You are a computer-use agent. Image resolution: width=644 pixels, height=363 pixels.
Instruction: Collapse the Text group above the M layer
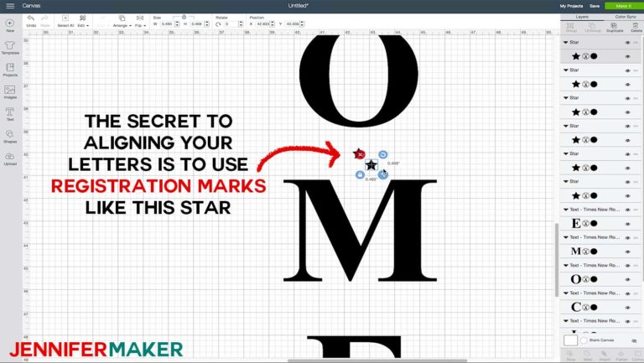(566, 237)
